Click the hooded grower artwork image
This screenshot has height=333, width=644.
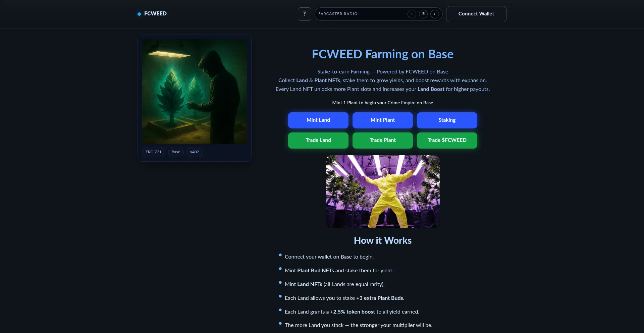[195, 92]
